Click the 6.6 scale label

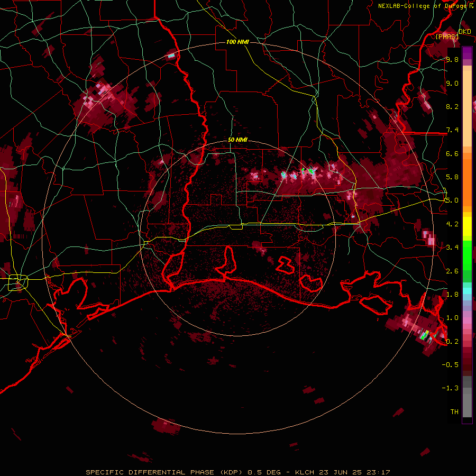coord(452,153)
